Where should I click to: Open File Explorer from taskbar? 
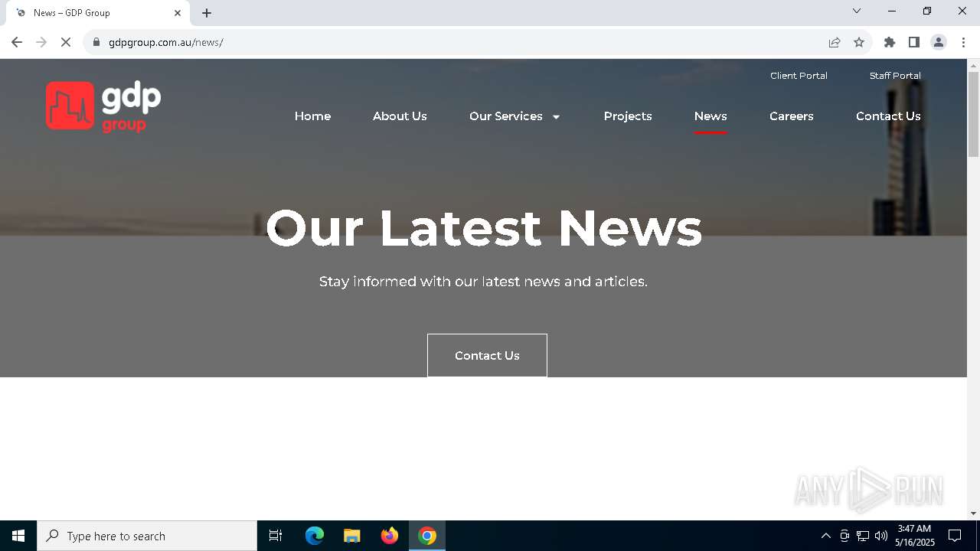352,536
